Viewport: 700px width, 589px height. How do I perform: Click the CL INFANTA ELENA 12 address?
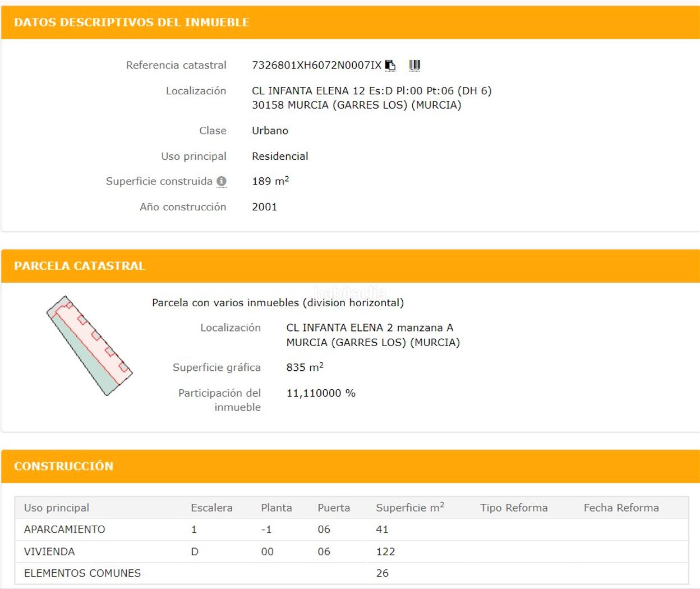click(x=371, y=91)
